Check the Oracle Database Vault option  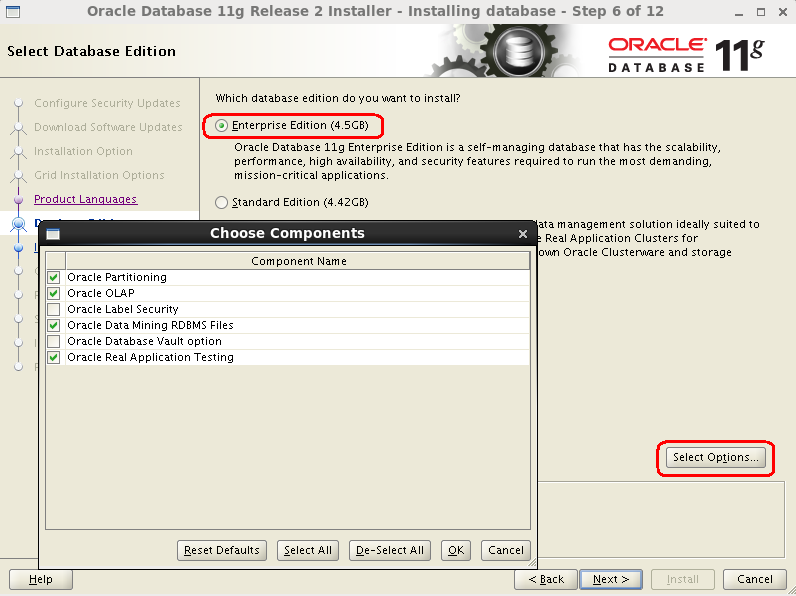pos(54,341)
